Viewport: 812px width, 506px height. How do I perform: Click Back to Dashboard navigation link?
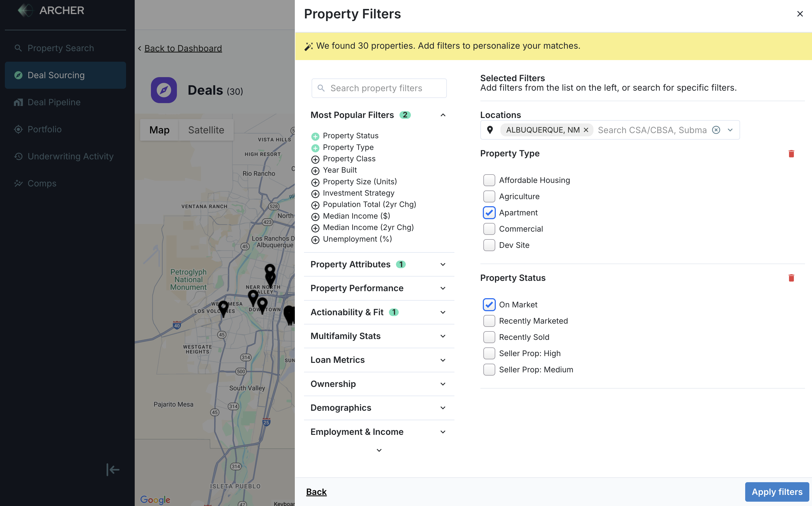pyautogui.click(x=183, y=48)
